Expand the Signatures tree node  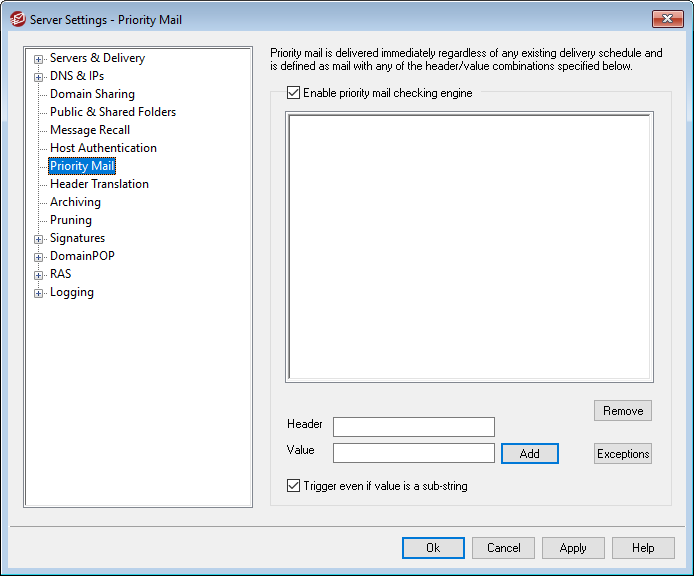click(39, 239)
